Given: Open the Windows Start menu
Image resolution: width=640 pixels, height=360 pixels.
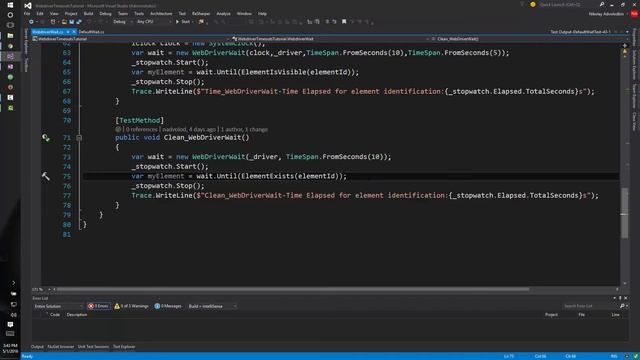Looking at the screenshot, I should [x=10, y=5].
